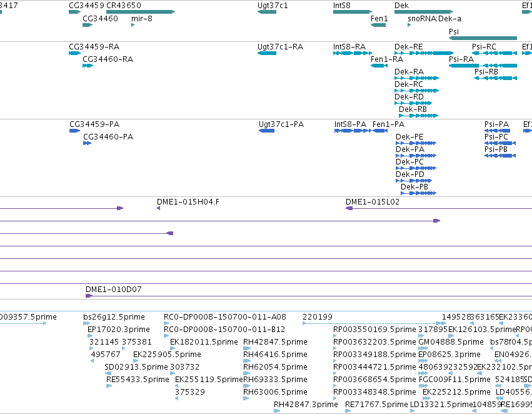
Task: Click EST 495767
Action: click(x=93, y=361)
